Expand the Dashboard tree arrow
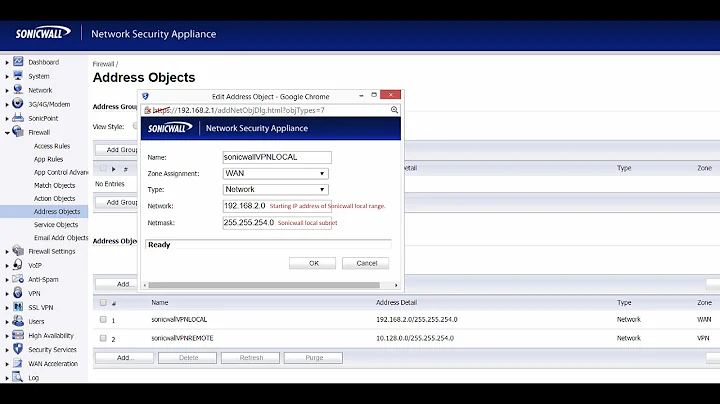This screenshot has width=720, height=404. (7, 62)
